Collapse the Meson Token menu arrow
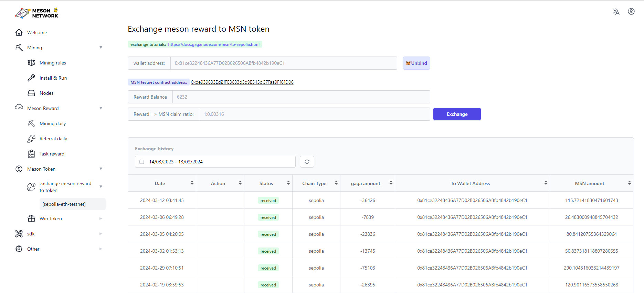This screenshot has height=293, width=644. [x=101, y=169]
